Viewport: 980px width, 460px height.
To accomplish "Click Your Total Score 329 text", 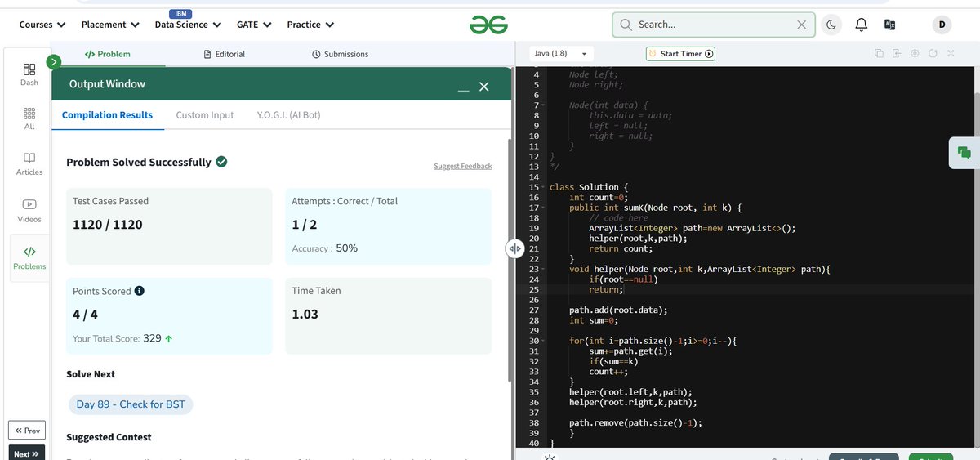I will (122, 338).
